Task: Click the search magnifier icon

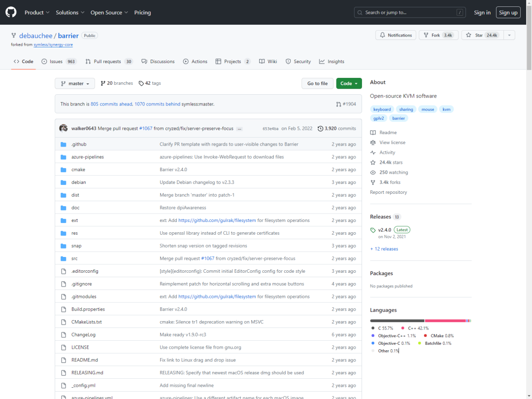Action: [x=360, y=12]
